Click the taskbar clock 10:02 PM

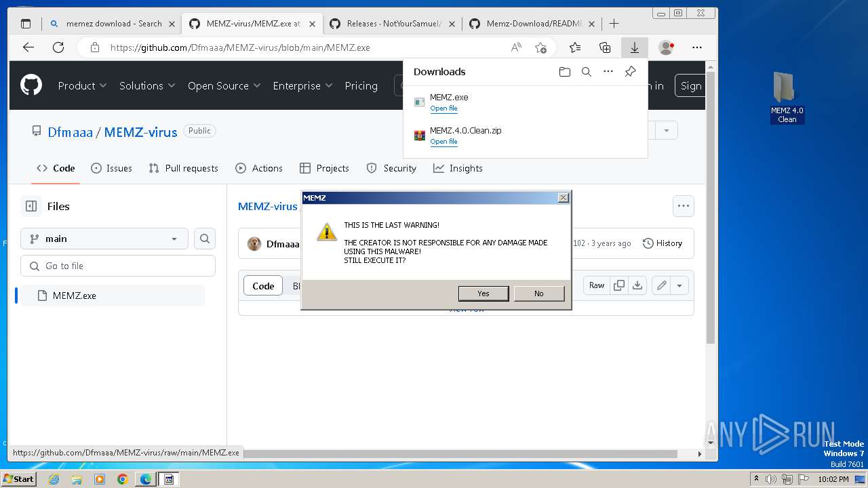pos(833,479)
